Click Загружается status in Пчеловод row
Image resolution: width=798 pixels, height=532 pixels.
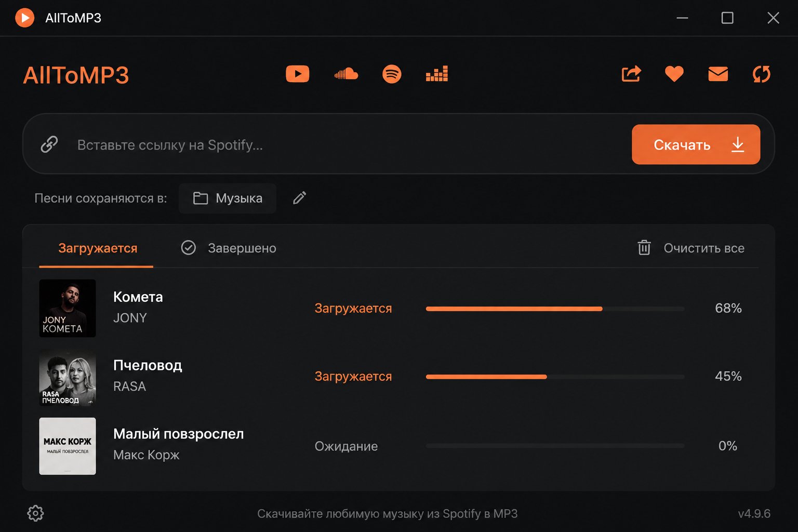[x=353, y=376]
